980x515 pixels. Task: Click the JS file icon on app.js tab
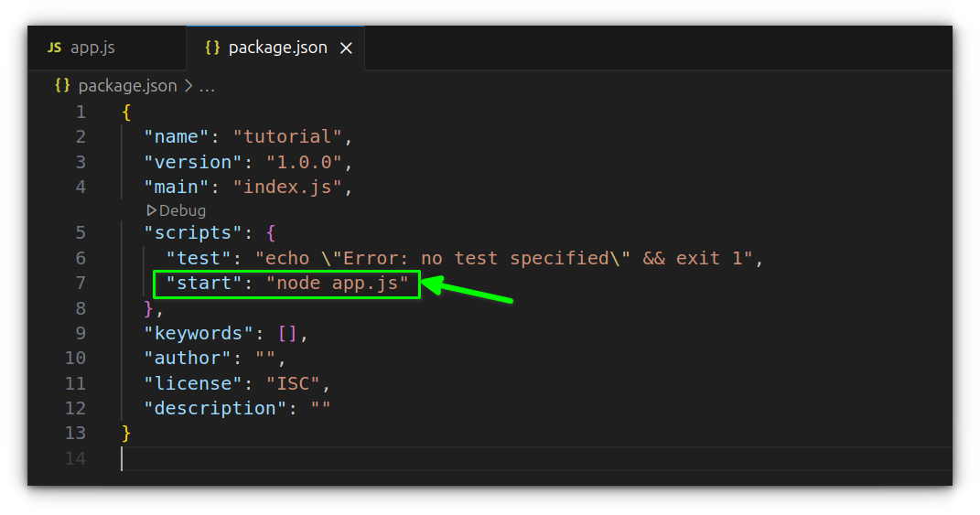(55, 48)
